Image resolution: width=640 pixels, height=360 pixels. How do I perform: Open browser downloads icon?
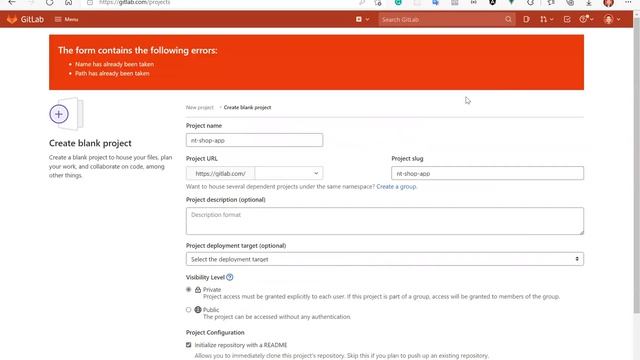pos(589,2)
